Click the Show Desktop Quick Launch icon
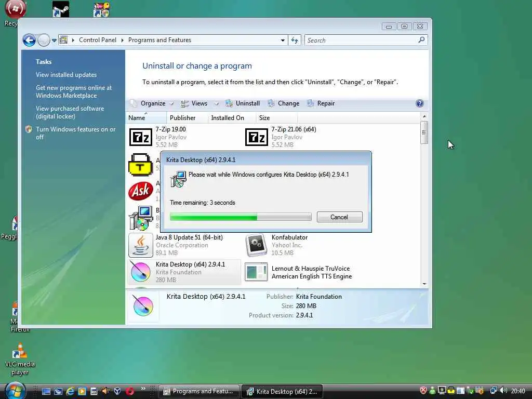Image resolution: width=532 pixels, height=399 pixels. pyautogui.click(x=46, y=392)
